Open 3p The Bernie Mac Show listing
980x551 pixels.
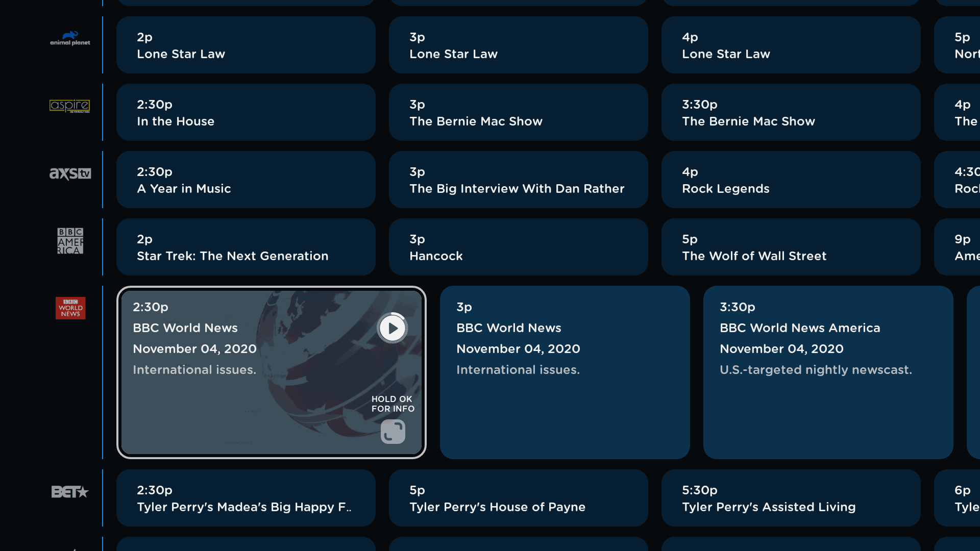[519, 112]
